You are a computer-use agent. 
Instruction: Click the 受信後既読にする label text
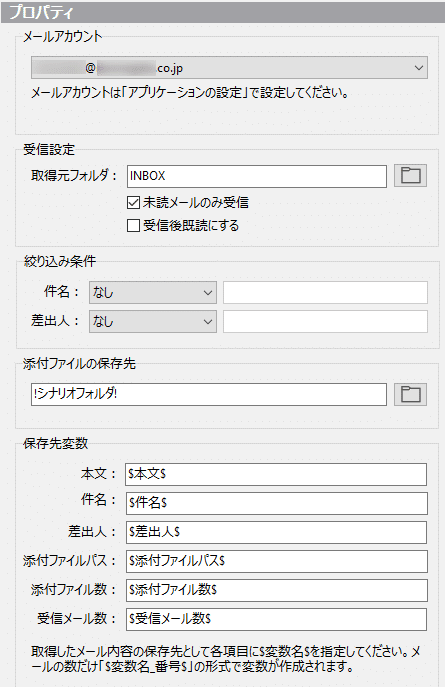point(191,226)
